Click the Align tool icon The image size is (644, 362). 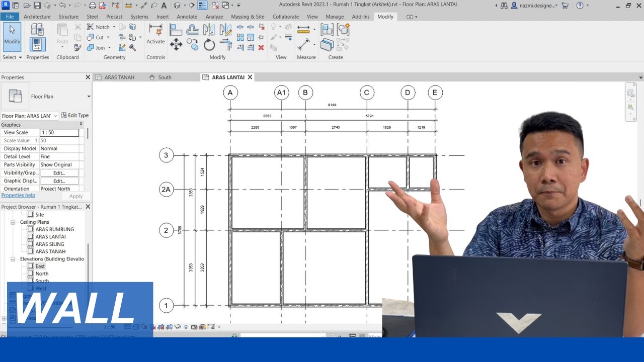[176, 30]
